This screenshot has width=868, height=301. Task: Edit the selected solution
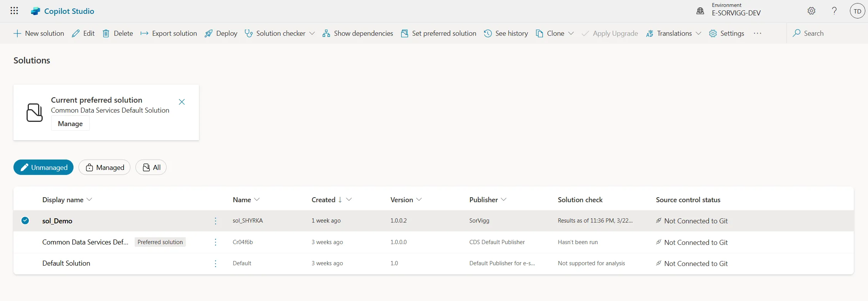pos(83,33)
